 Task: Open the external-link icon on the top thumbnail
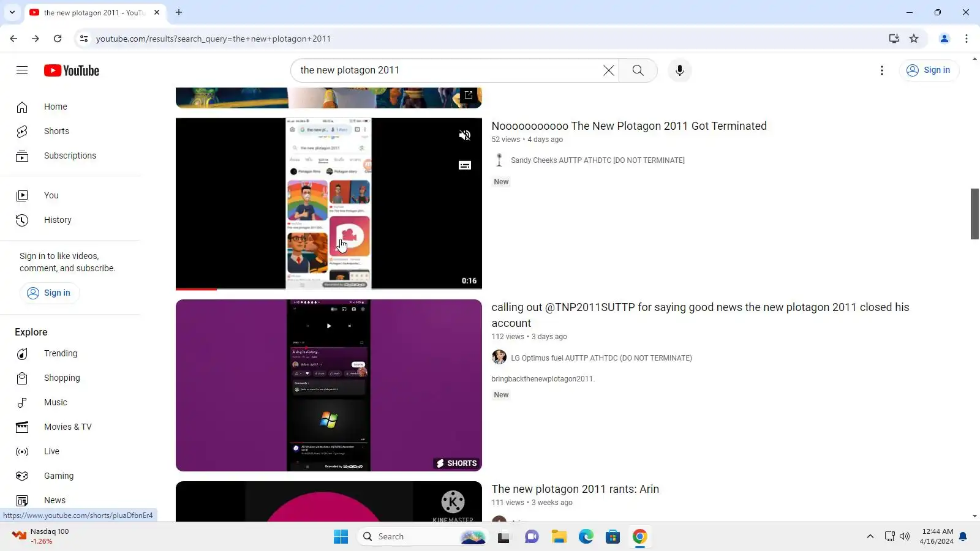[469, 95]
